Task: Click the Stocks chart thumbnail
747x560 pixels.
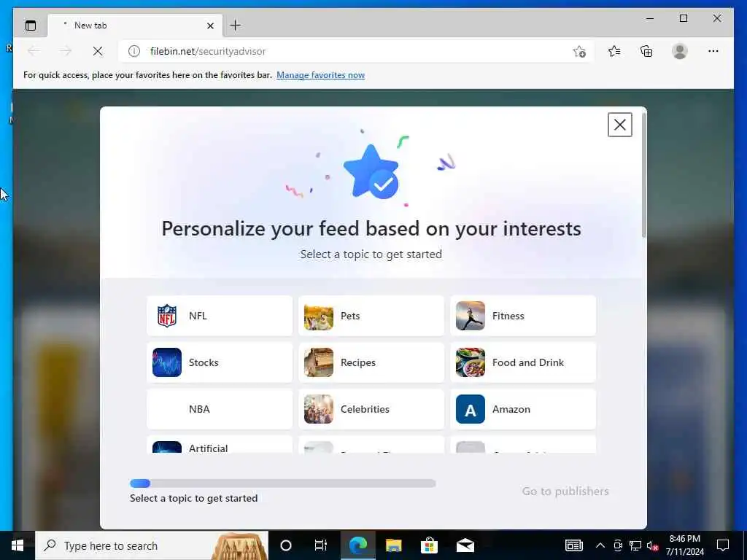Action: [x=167, y=362]
